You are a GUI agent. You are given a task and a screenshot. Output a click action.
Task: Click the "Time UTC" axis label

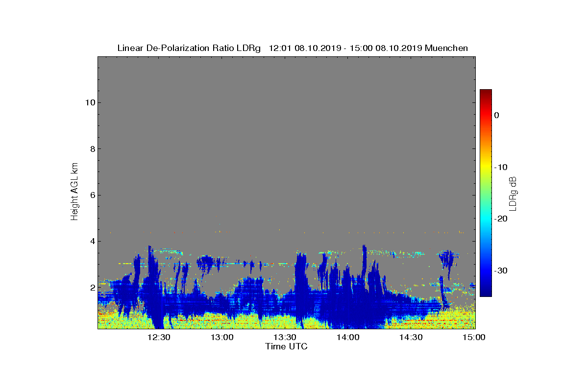287,346
